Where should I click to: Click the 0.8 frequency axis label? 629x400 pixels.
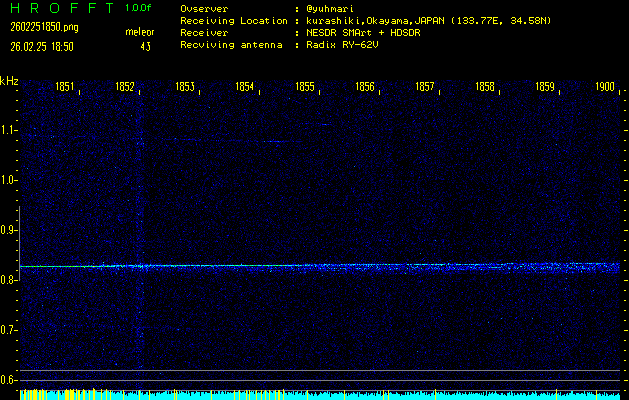8,280
